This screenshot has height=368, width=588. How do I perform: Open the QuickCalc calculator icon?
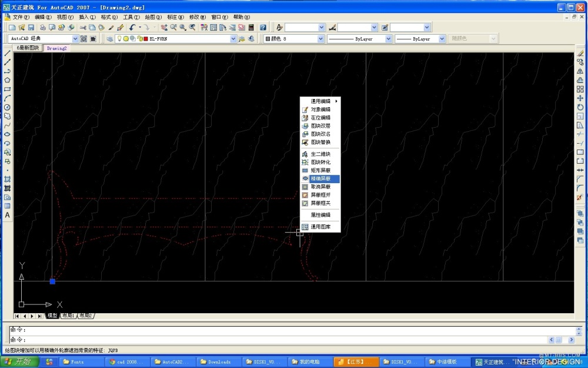[251, 28]
